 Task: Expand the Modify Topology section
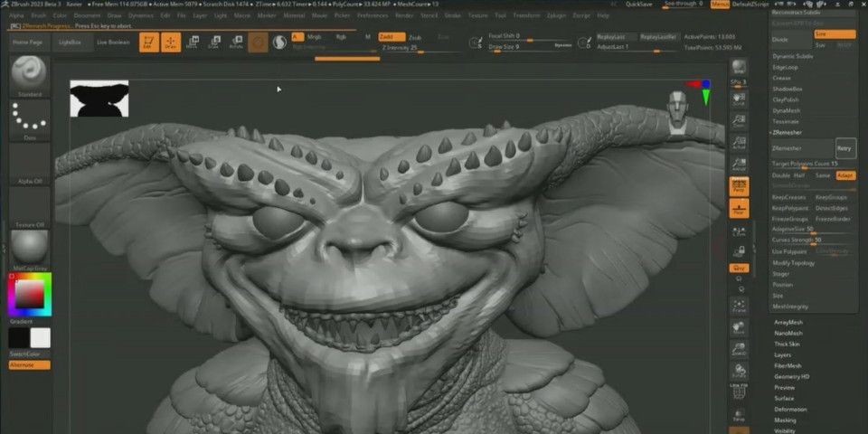coord(793,263)
